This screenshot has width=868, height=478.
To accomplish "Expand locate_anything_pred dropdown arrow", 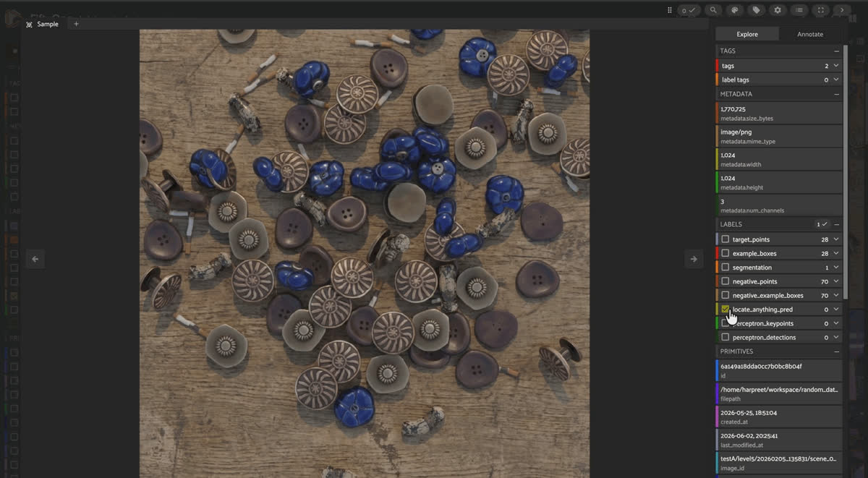I will point(836,310).
